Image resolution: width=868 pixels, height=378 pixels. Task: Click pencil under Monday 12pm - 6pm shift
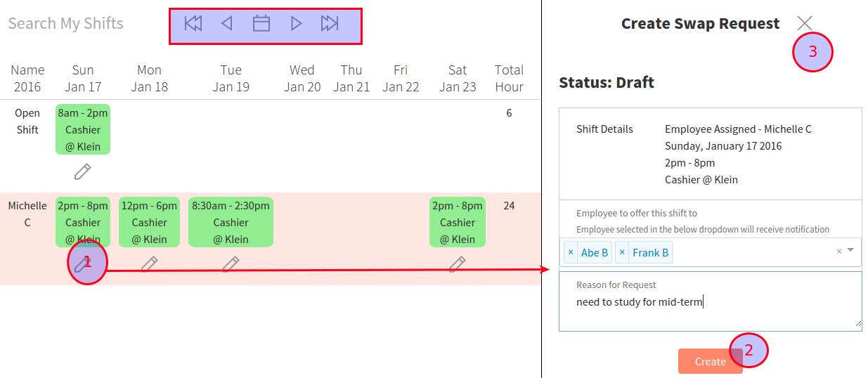pos(149,264)
